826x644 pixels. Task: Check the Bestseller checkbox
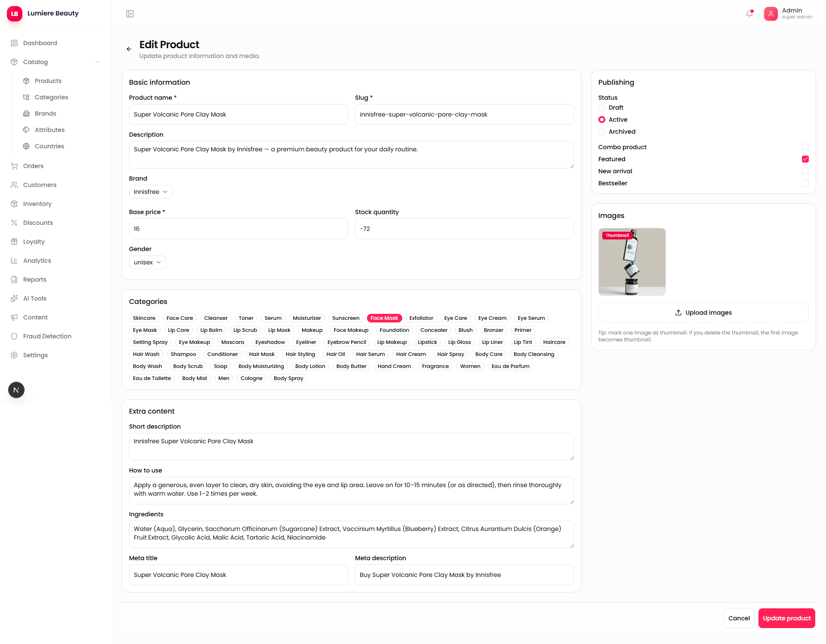(805, 183)
